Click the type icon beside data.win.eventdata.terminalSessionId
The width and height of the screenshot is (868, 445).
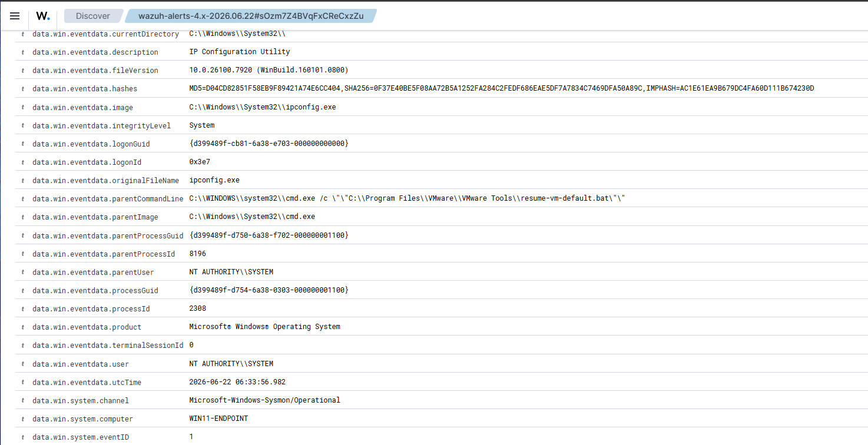coord(22,346)
